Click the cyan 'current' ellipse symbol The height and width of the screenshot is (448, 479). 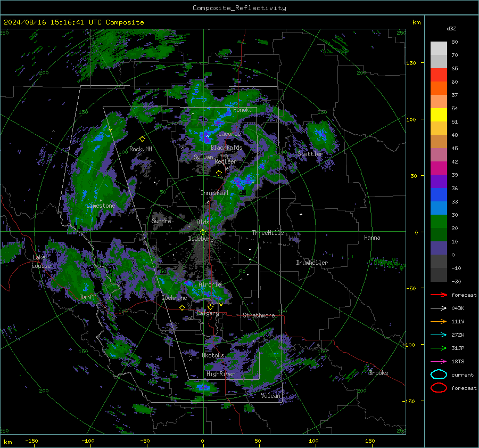point(439,374)
